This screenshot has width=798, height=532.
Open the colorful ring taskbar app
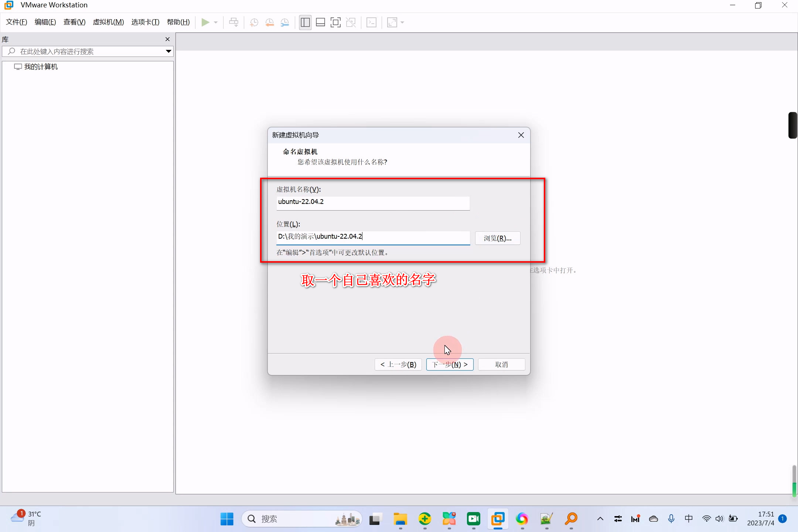click(522, 519)
